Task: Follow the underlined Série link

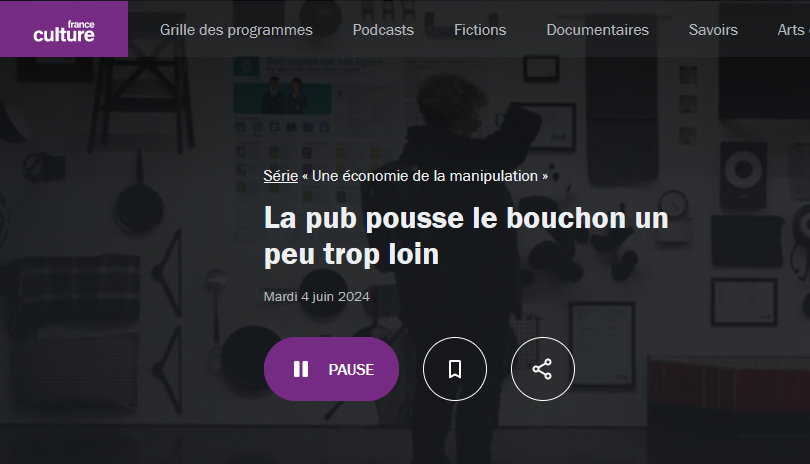Action: pyautogui.click(x=281, y=176)
